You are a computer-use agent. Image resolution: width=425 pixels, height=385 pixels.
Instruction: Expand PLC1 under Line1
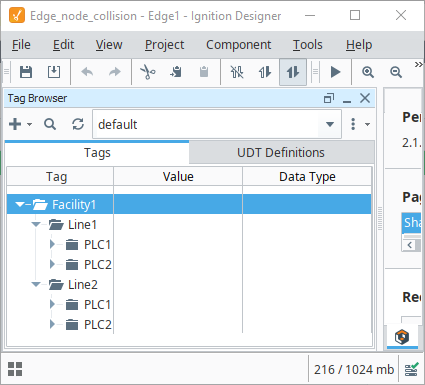[52, 244]
